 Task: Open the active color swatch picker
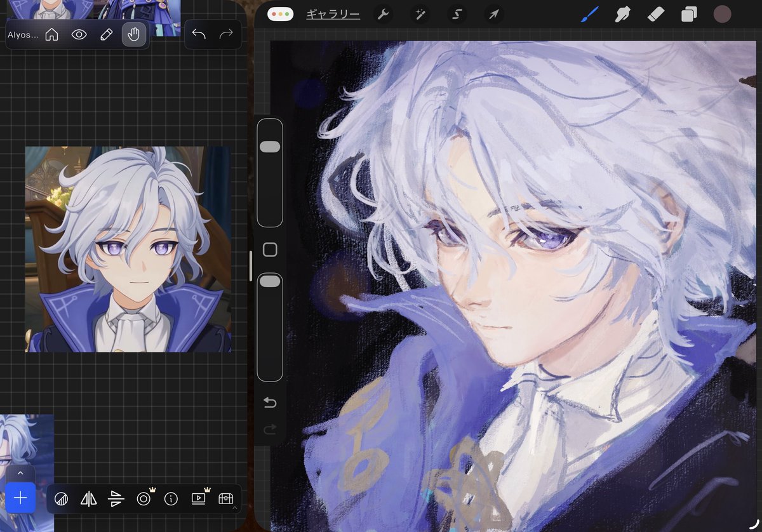tap(722, 15)
